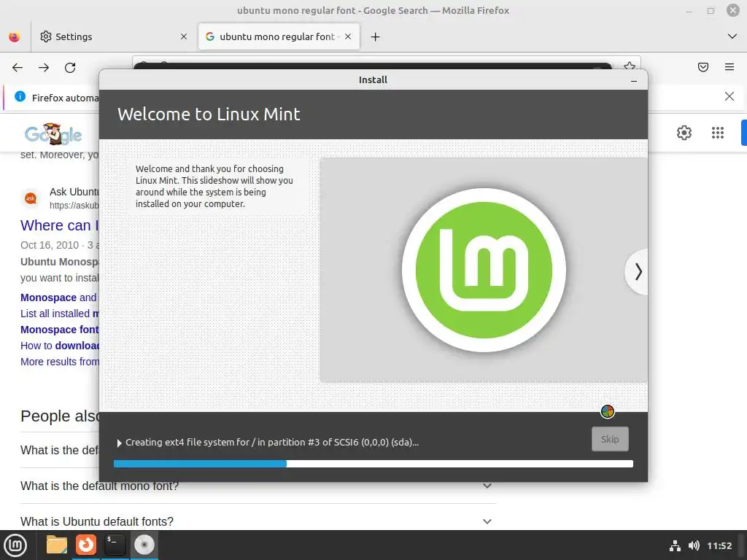Go back in Firefox

coord(18,68)
